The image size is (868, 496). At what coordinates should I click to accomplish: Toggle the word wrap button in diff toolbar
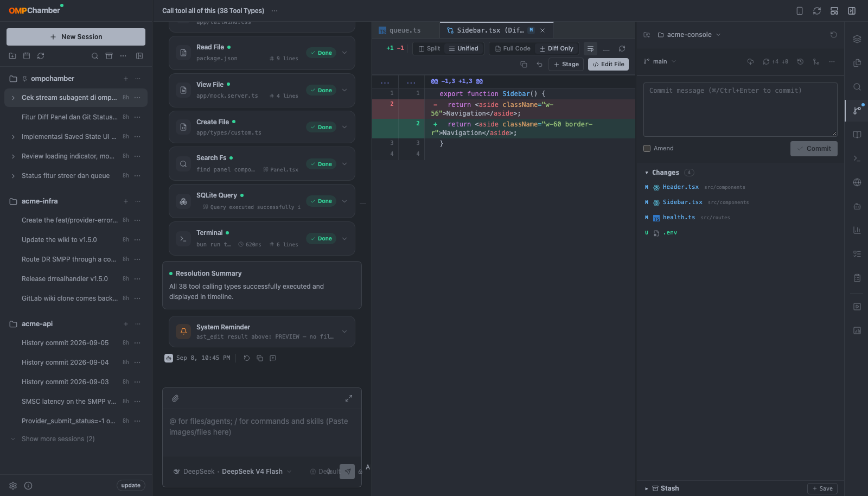coord(590,49)
